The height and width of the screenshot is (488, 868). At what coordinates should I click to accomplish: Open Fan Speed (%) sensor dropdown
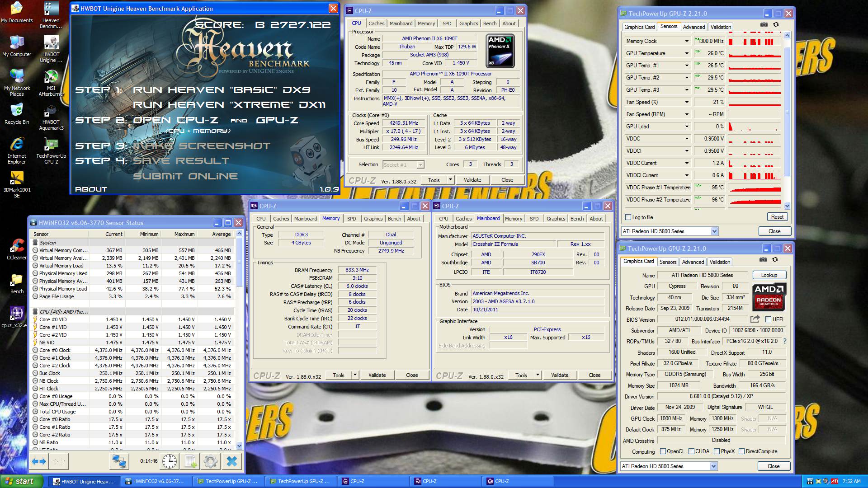(x=687, y=102)
